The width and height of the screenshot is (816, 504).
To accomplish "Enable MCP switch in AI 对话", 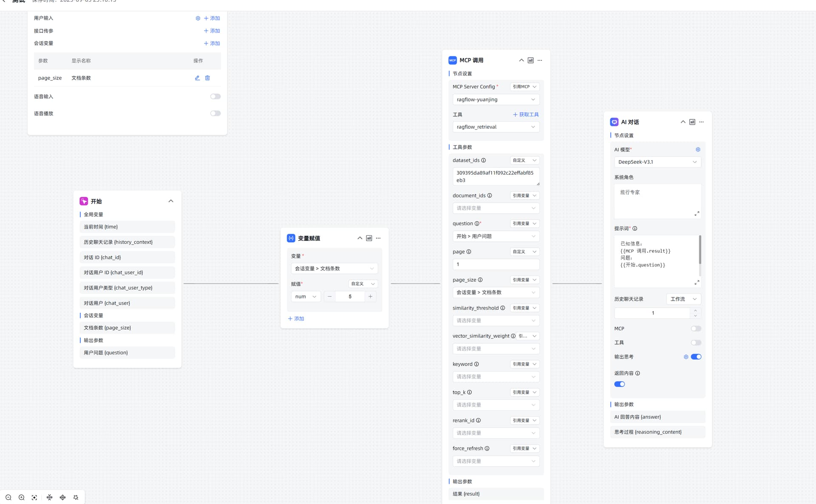I will coord(696,328).
